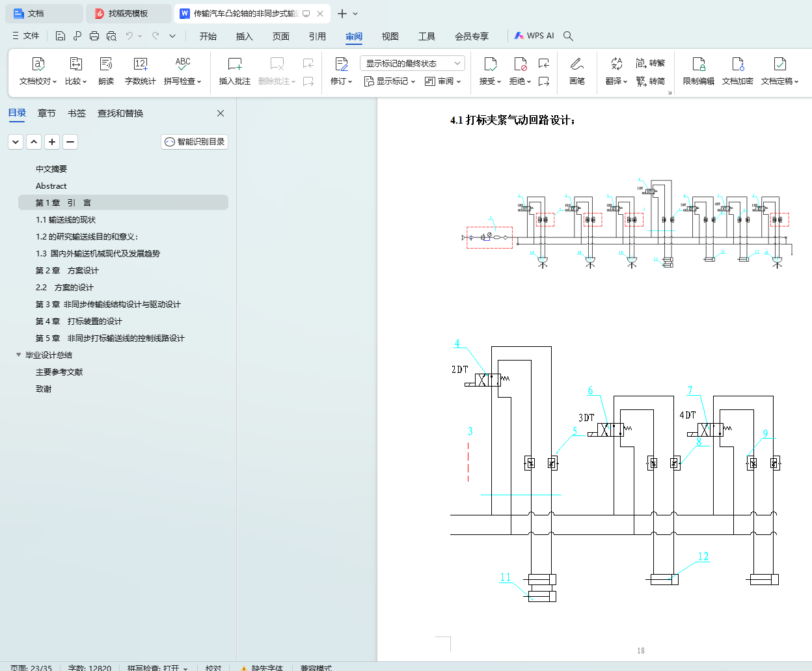Open the 文件 menu
Screen dimensions: 812x671
click(x=25, y=36)
